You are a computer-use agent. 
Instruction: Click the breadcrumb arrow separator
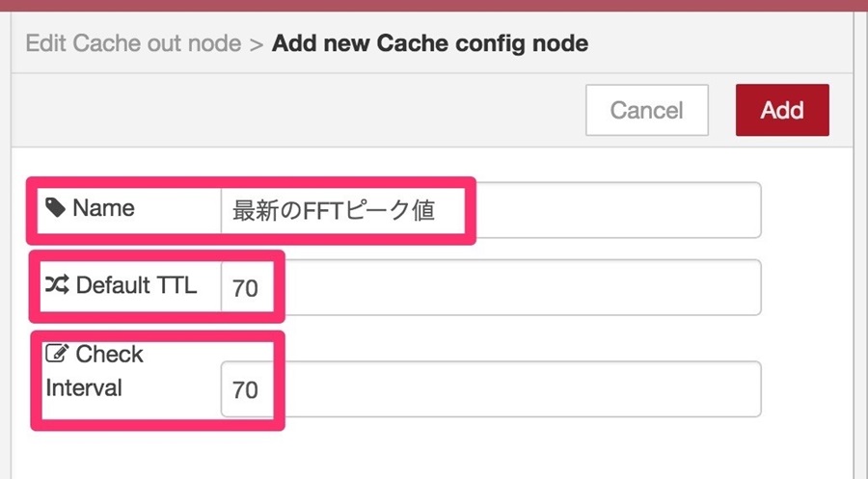pyautogui.click(x=256, y=44)
